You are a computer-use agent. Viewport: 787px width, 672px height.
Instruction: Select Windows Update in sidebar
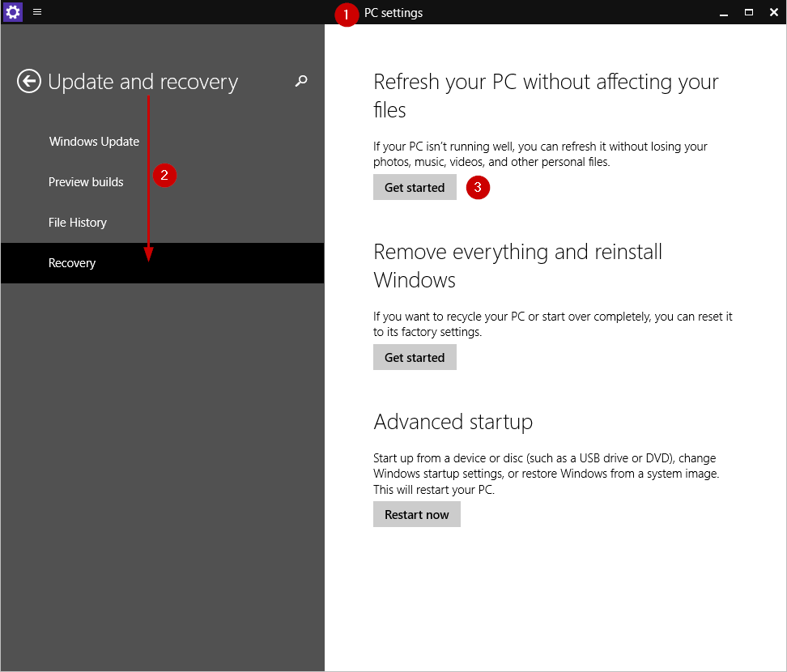[94, 142]
